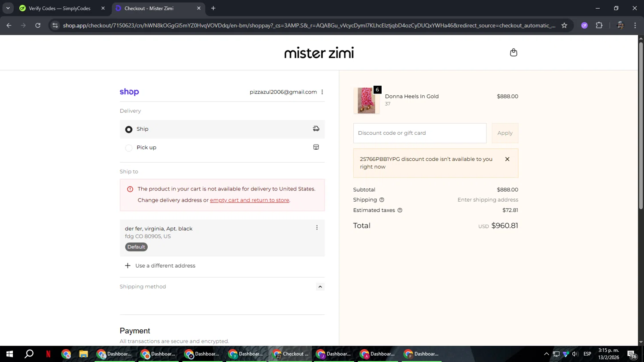The image size is (644, 362).
Task: Show shipping info help tooltip
Action: click(382, 200)
